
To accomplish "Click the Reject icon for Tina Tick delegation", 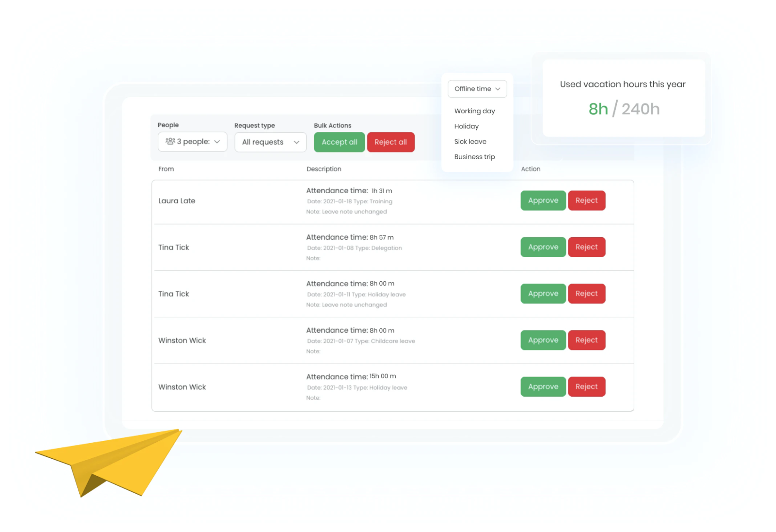I will pos(586,246).
